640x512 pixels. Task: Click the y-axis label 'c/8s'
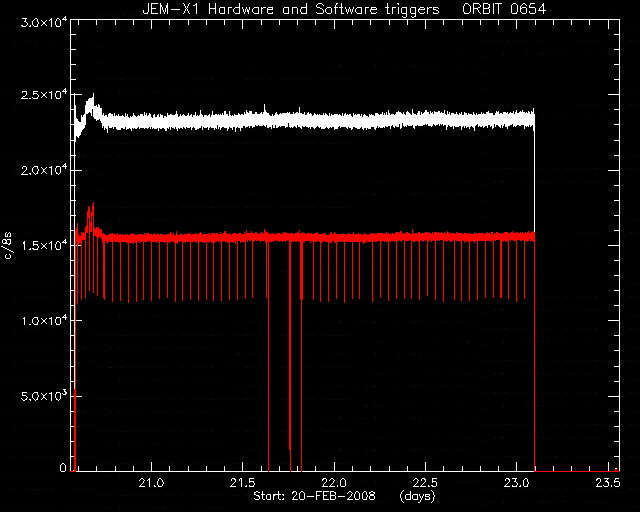point(8,245)
